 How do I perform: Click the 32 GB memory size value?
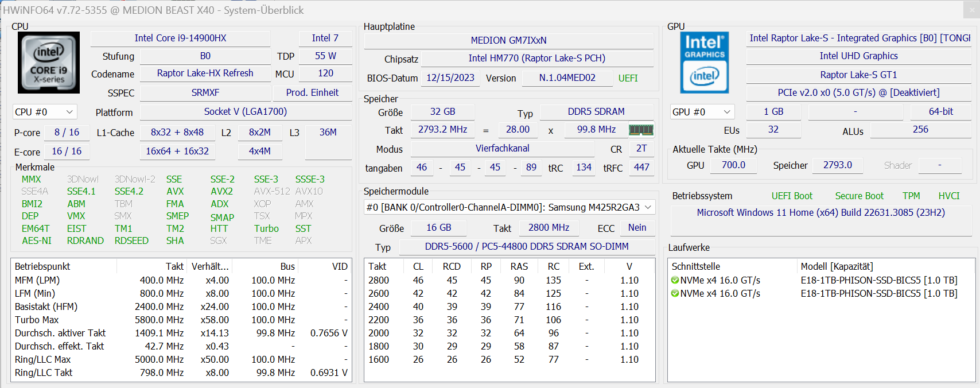442,111
